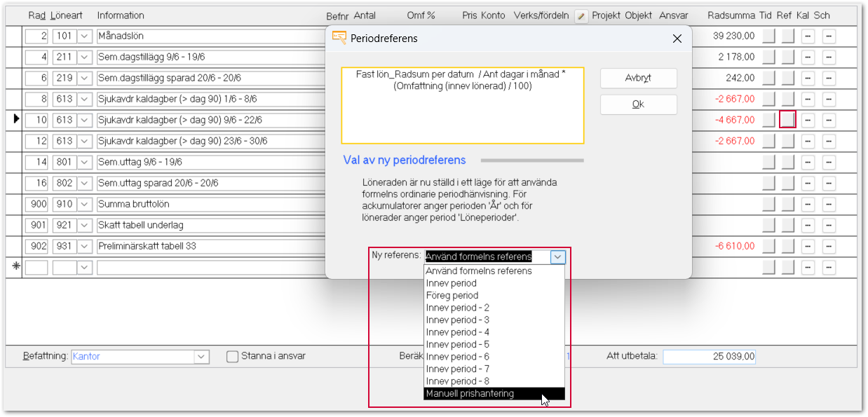Enable the Stanna i ansvar checkbox
Viewport: 868px width, 417px height.
[233, 356]
